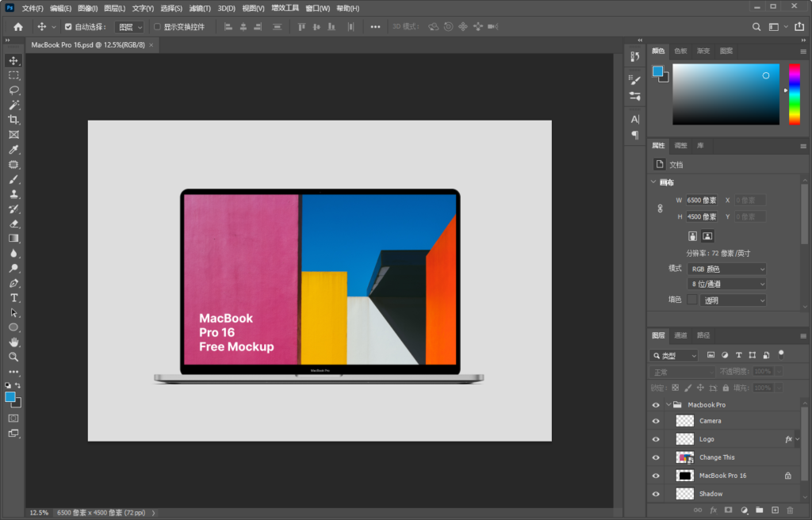The width and height of the screenshot is (812, 520).
Task: Click the canvas width W field
Action: (x=702, y=201)
